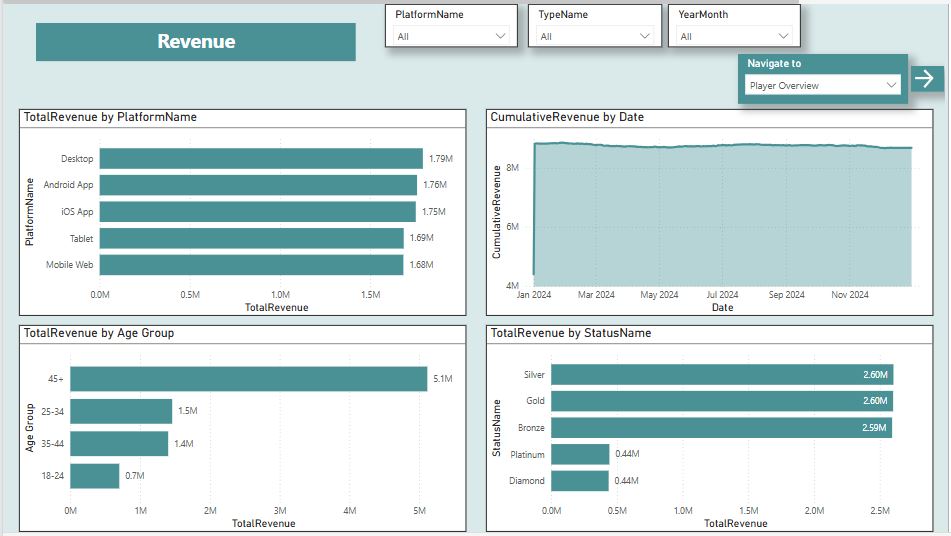This screenshot has height=536, width=951.
Task: Click the arrow navigation button
Action: click(x=926, y=79)
